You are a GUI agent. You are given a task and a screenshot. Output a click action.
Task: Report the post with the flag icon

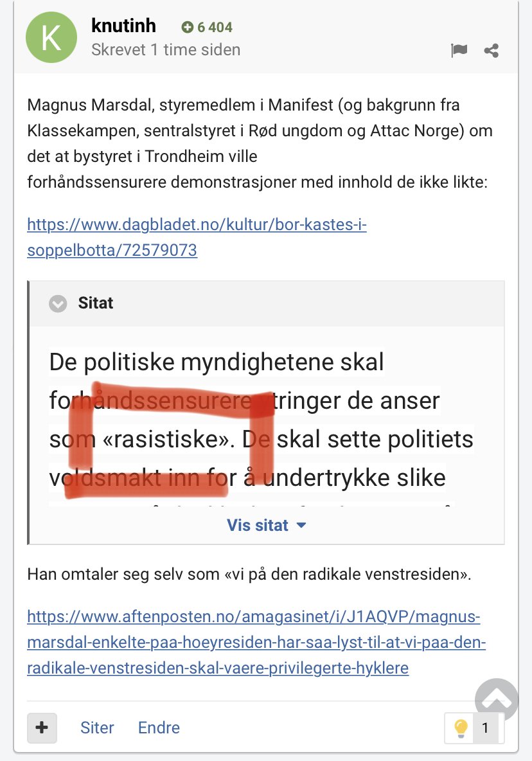[x=459, y=51]
